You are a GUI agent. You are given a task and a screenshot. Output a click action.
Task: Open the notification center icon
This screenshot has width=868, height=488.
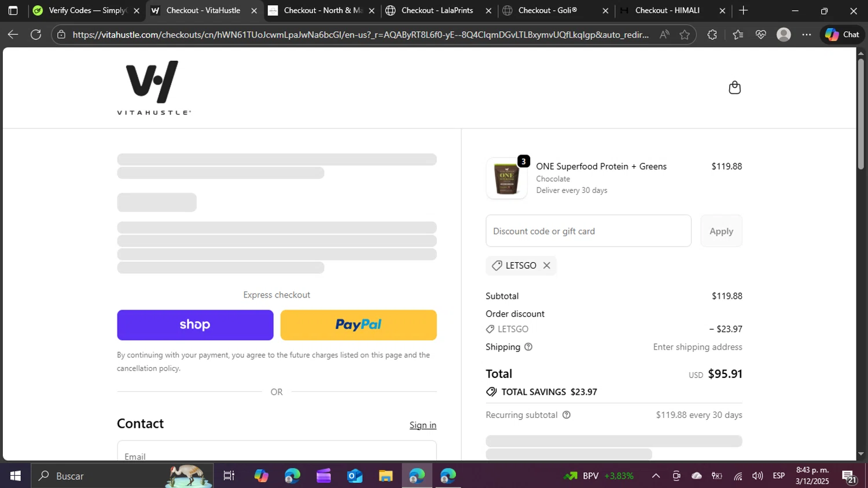coord(849,476)
